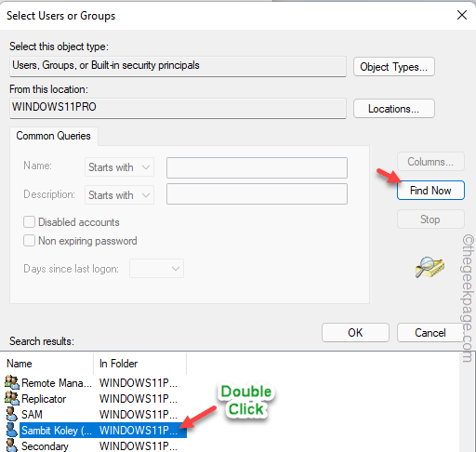
Task: Click the Remote Mana... row's folder cell
Action: pos(139,383)
